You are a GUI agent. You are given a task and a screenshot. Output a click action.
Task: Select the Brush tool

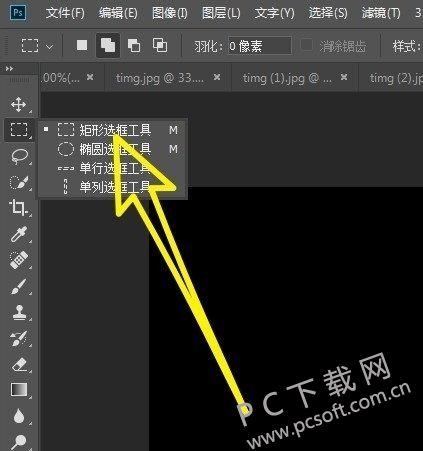tap(19, 286)
